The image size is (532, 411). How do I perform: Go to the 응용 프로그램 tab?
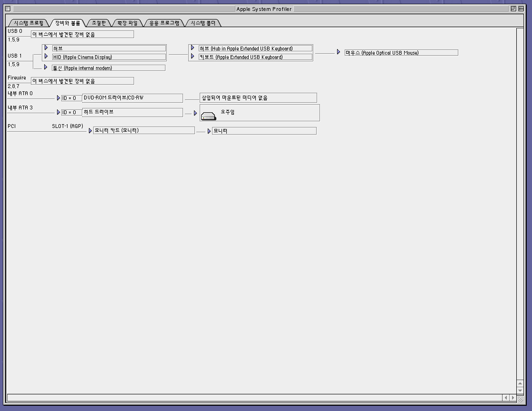[164, 23]
